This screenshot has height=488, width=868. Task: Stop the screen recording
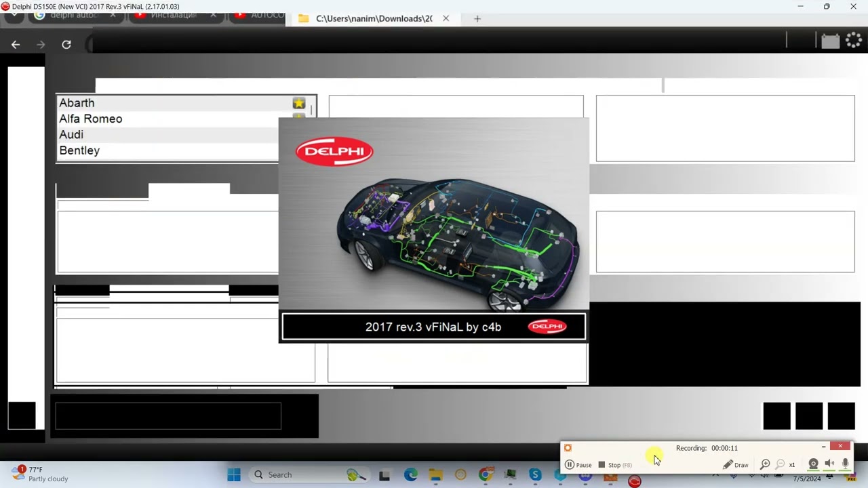pos(614,465)
